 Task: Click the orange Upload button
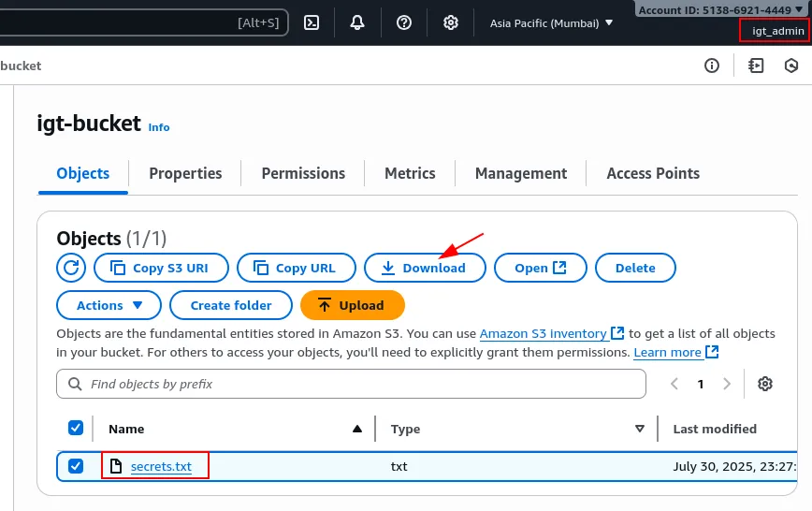(x=352, y=305)
